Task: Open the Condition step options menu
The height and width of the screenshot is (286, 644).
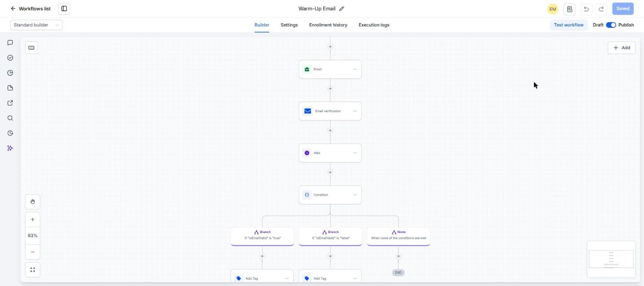Action: (355, 195)
